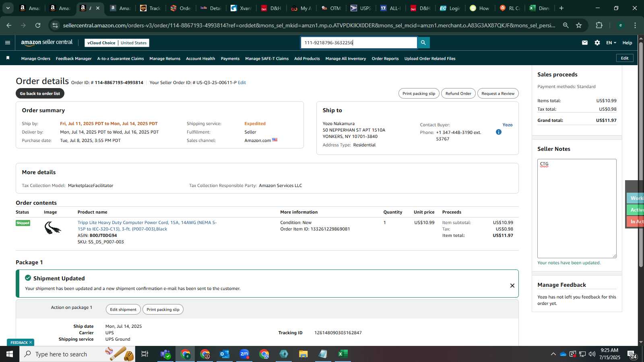
Task: Click the browser zoom magnifier icon
Action: [566, 25]
